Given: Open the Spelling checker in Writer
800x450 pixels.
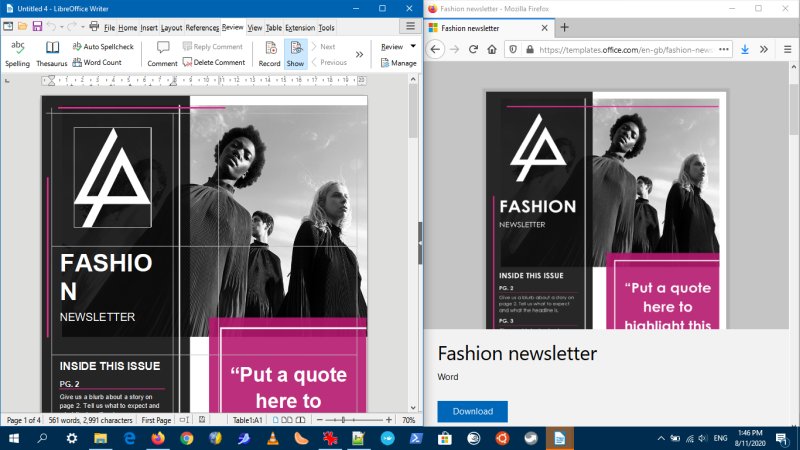Looking at the screenshot, I should pos(17,53).
